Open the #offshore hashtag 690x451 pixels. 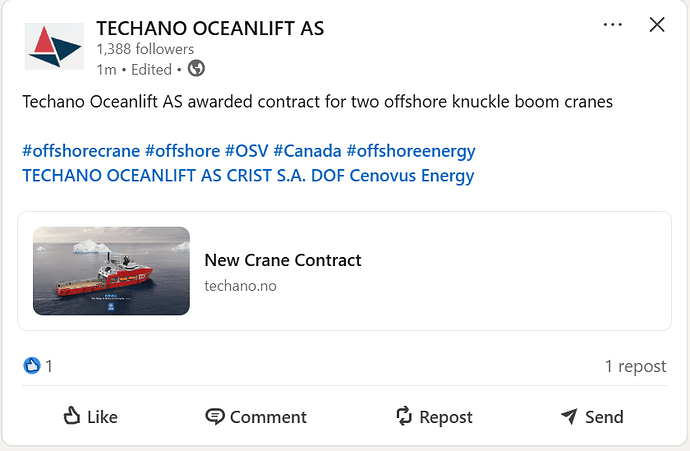(x=183, y=151)
